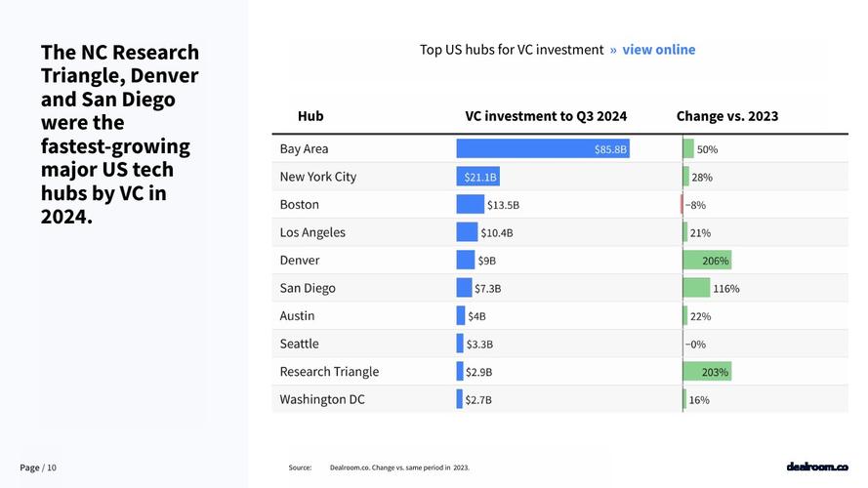Click the Austin $4B value bar
This screenshot has width=868, height=488.
(x=461, y=316)
